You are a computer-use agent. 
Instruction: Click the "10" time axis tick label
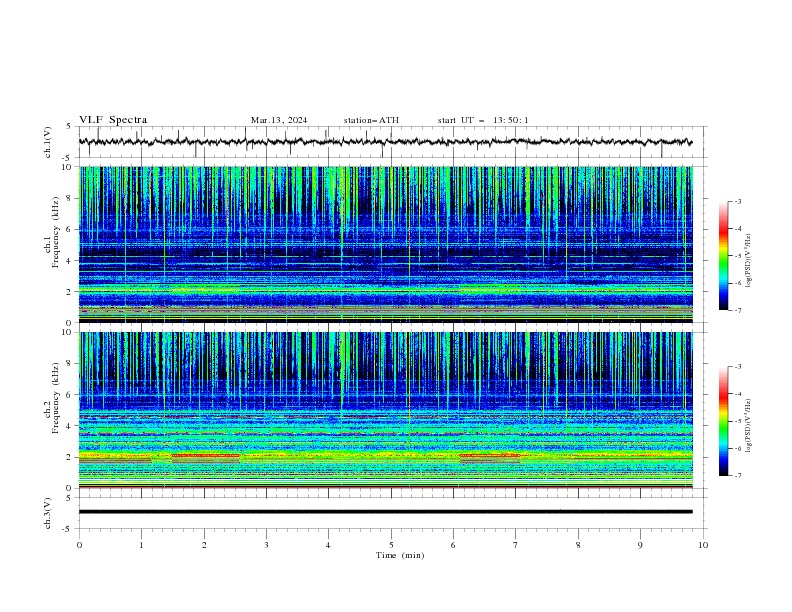pos(703,545)
